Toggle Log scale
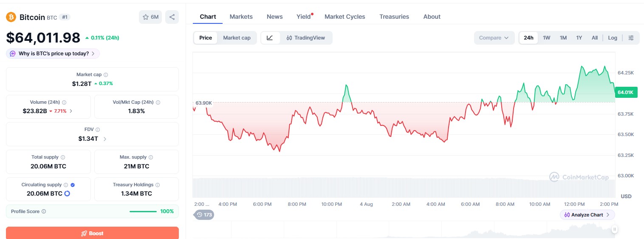This screenshot has width=644, height=239. [613, 38]
